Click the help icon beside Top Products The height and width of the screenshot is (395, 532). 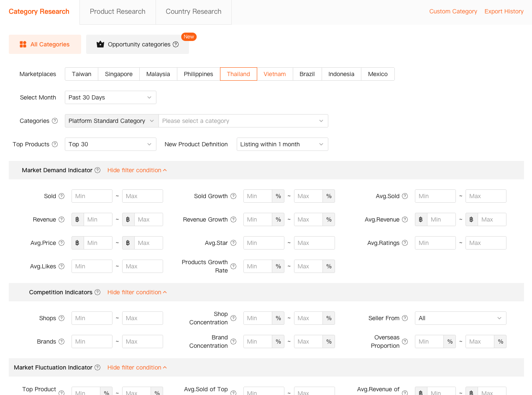55,144
